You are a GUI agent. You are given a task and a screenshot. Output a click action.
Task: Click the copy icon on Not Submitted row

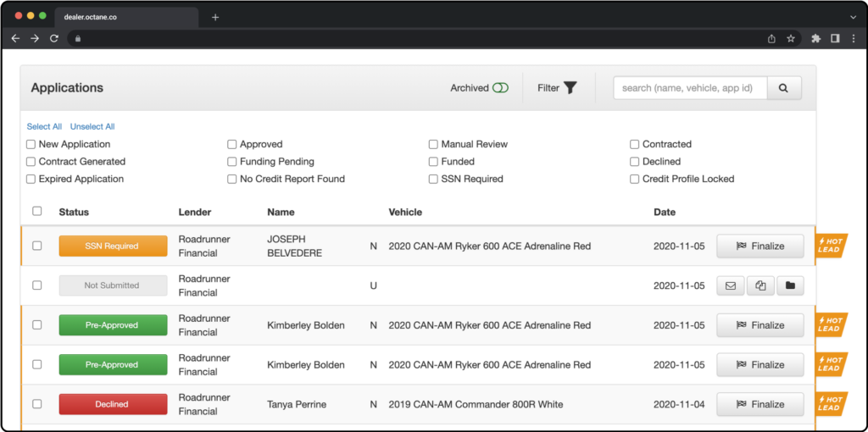[759, 286]
